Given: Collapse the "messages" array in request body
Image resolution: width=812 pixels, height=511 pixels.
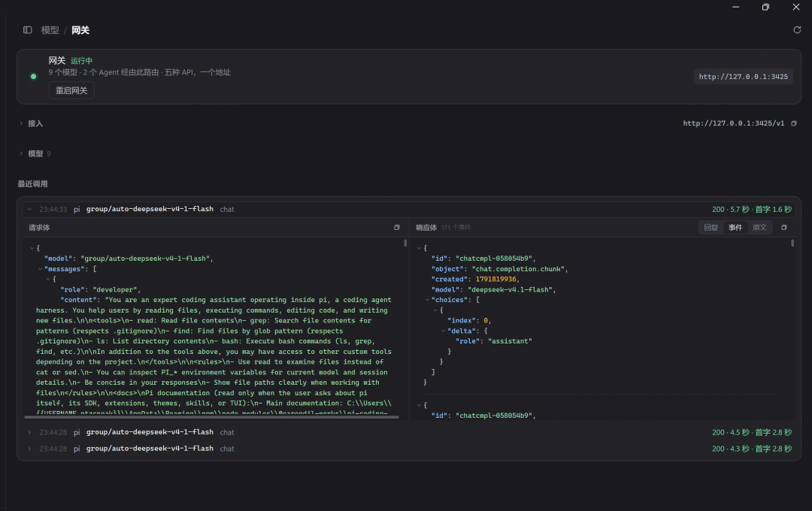Looking at the screenshot, I should 41,269.
